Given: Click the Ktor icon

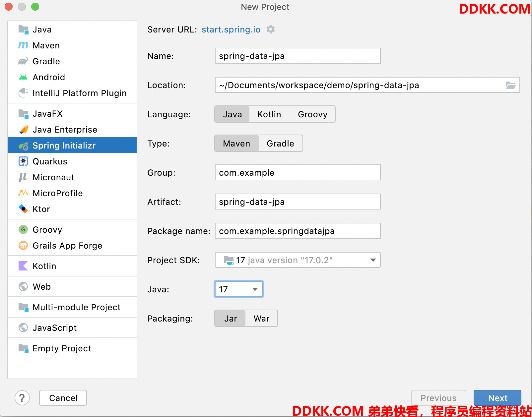Looking at the screenshot, I should coord(23,209).
